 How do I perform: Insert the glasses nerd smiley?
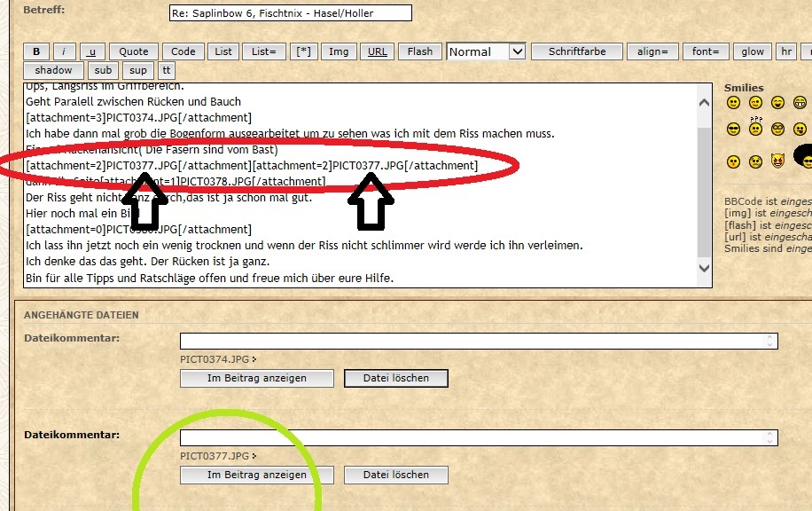point(777,129)
